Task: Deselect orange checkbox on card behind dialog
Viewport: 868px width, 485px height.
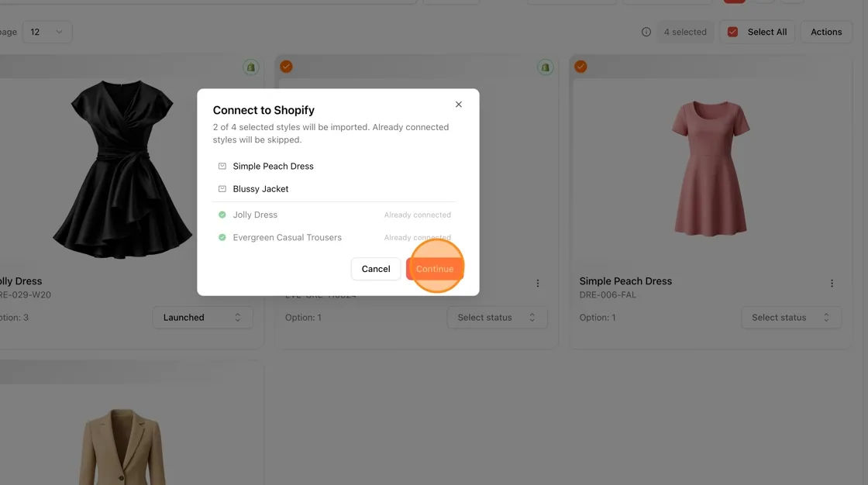Action: click(x=286, y=67)
